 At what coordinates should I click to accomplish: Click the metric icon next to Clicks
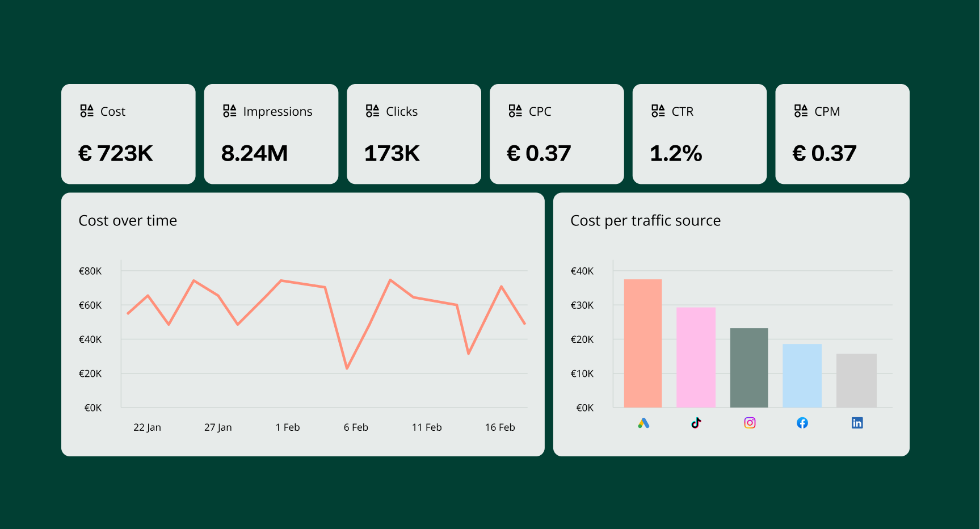(x=372, y=111)
